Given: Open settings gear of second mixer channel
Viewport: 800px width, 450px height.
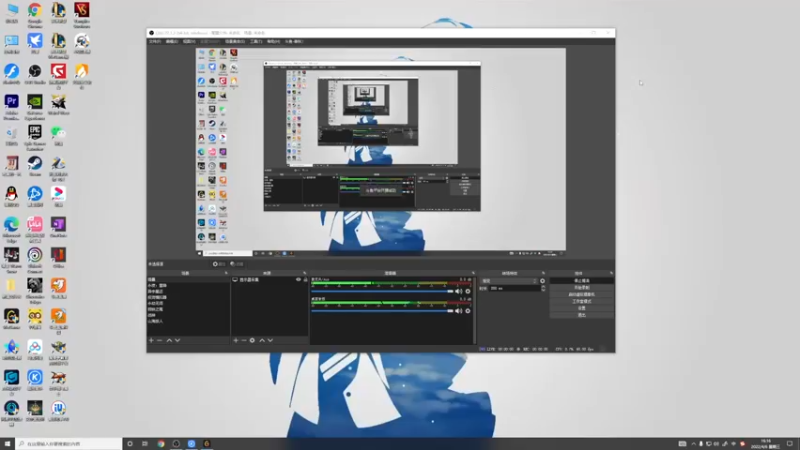Looking at the screenshot, I should pyautogui.click(x=468, y=311).
